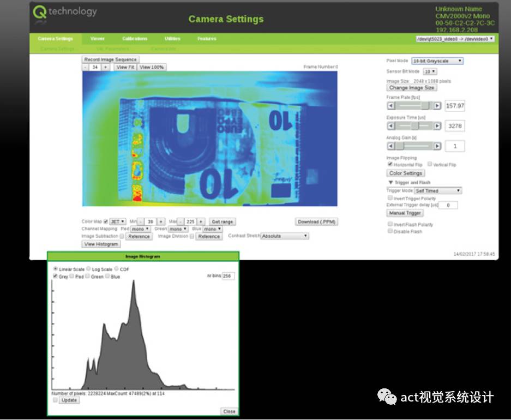Open the video device dropdown
This screenshot has width=511, height=420.
coord(455,39)
